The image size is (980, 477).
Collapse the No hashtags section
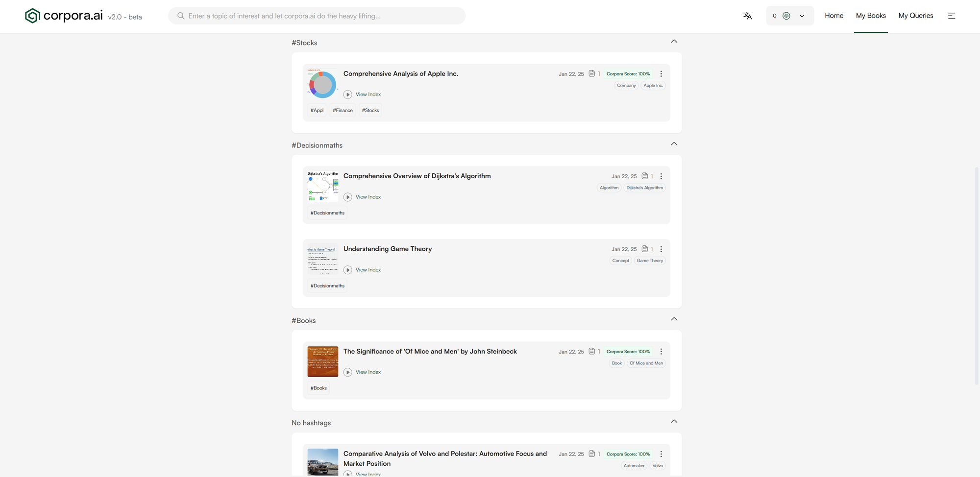point(674,422)
